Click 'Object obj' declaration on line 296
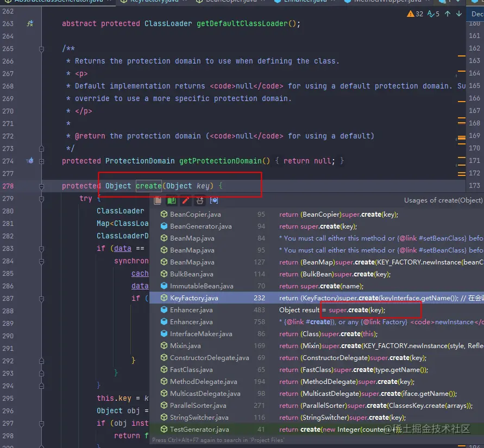Screen dimensions: 484x448 pos(118,411)
